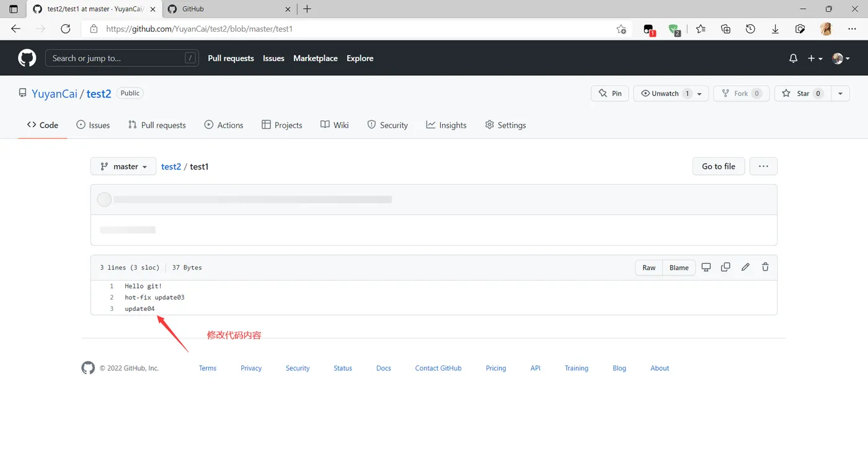Screen dimensions: 868x466
Task: Open Issues in the top header
Action: tap(273, 58)
